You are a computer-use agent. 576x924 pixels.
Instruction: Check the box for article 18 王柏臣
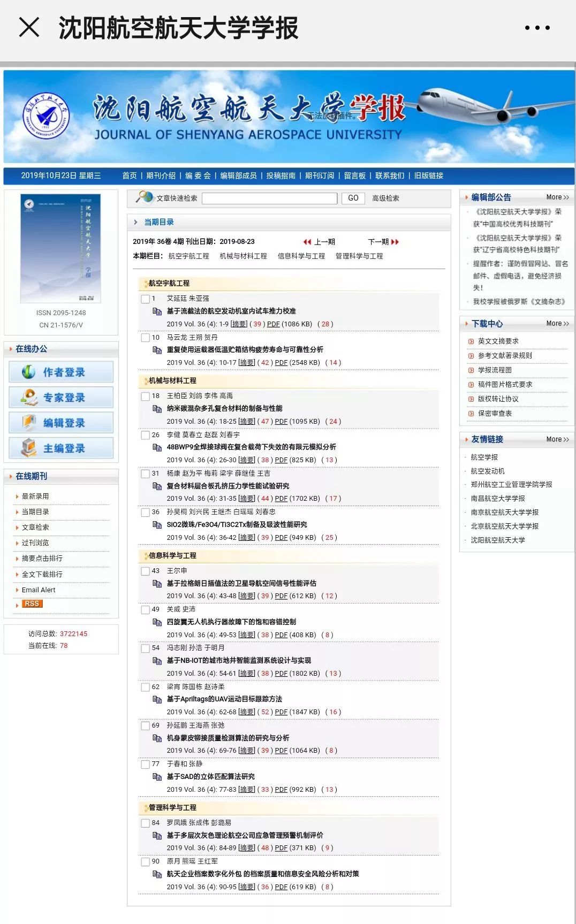pyautogui.click(x=145, y=396)
